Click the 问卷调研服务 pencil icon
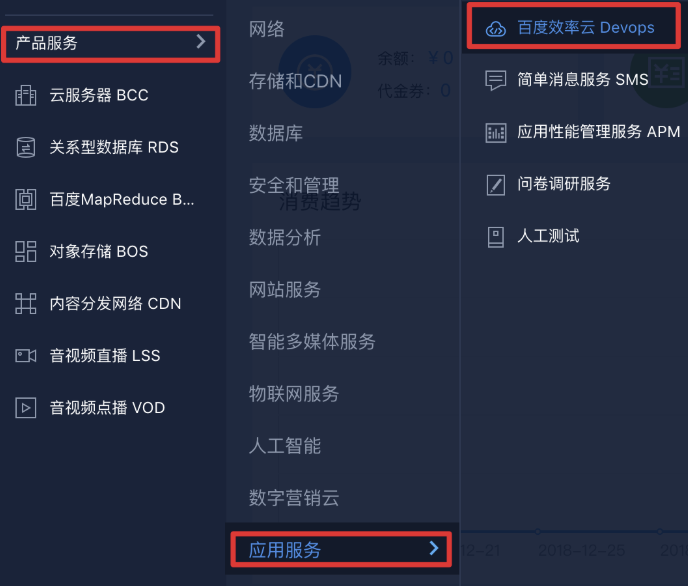Screen dimensions: 688x586 (x=496, y=185)
